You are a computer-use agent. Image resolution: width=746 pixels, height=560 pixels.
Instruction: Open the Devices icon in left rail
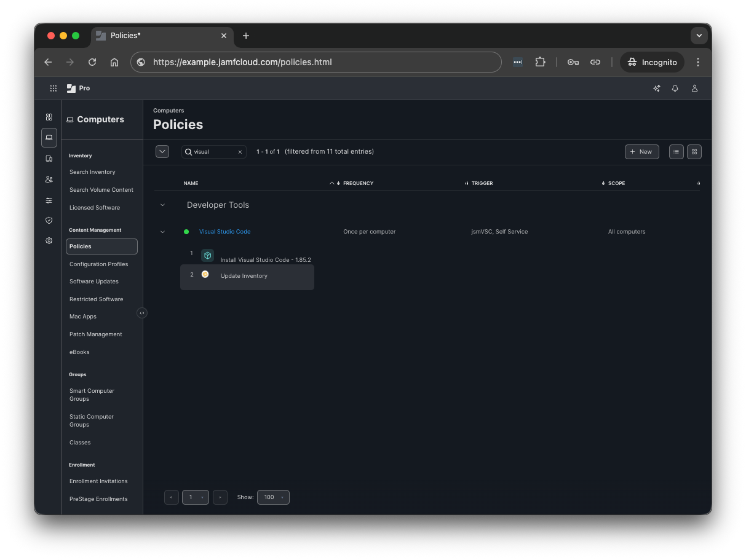tap(49, 159)
